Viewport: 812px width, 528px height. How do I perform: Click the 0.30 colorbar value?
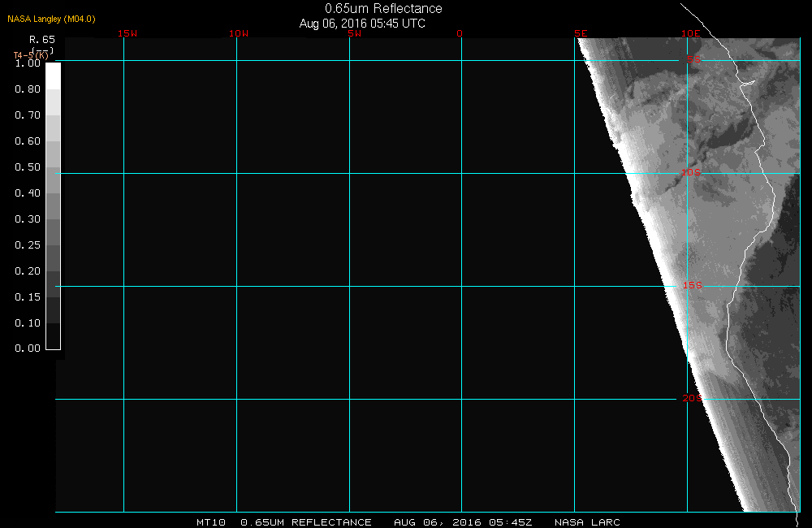28,219
